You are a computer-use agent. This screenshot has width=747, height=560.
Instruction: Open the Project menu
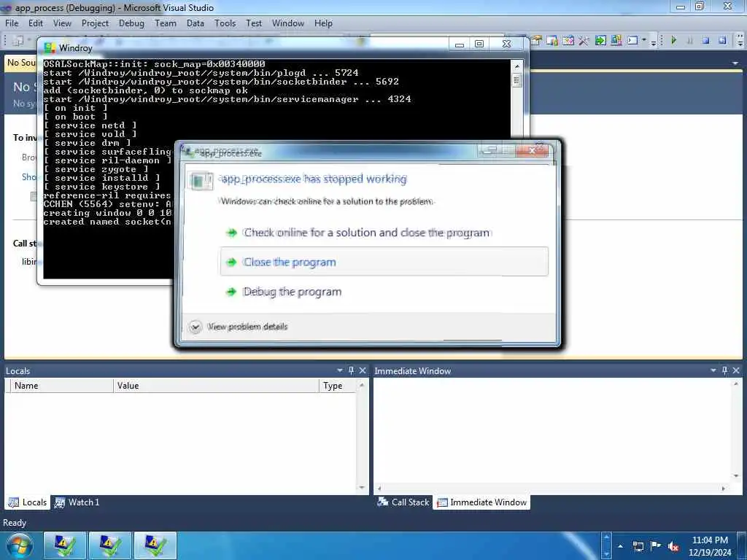click(96, 23)
